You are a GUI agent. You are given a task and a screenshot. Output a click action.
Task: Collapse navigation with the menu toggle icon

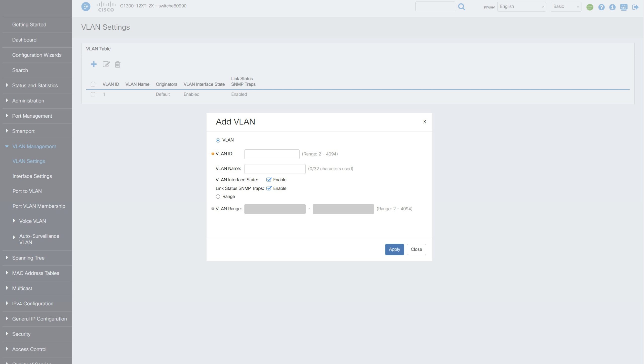tap(86, 7)
